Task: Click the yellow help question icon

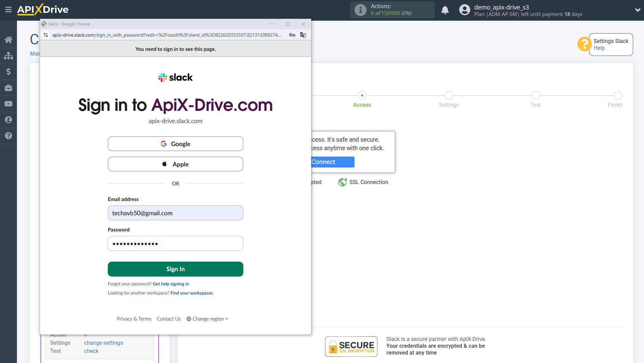Action: pyautogui.click(x=584, y=44)
